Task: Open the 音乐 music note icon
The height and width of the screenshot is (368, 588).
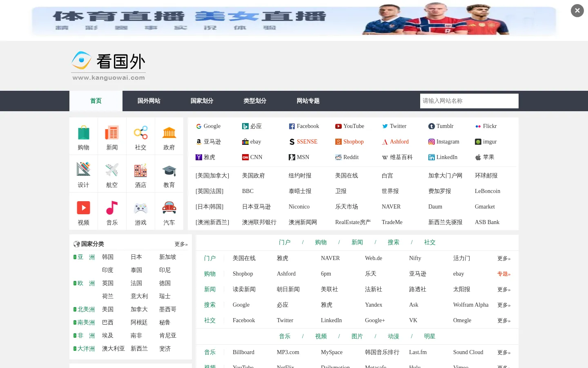Action: coord(112,208)
